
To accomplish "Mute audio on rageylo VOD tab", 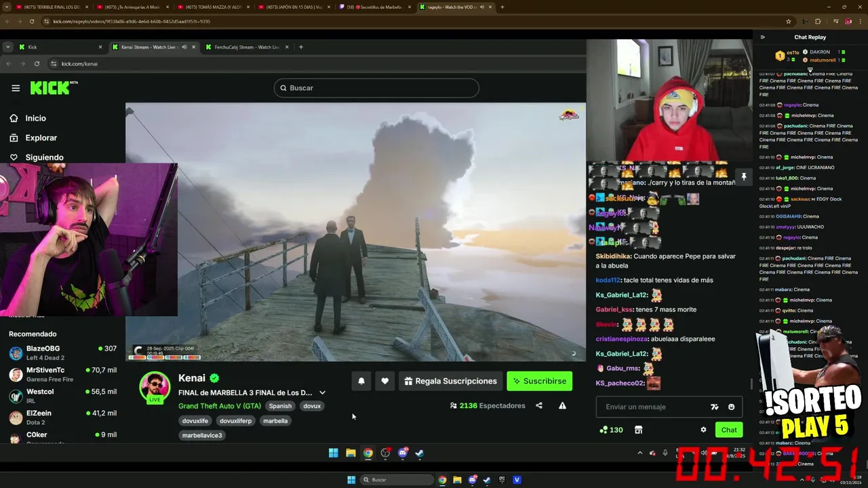I will click(x=482, y=7).
